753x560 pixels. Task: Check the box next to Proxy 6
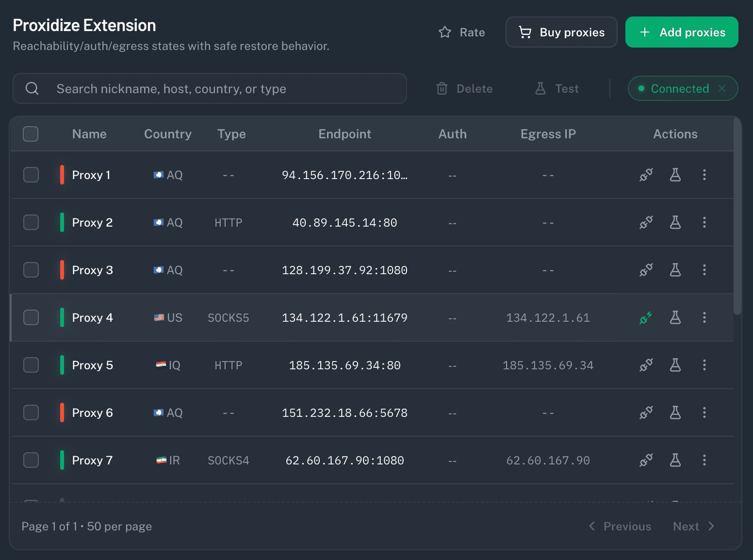click(31, 412)
